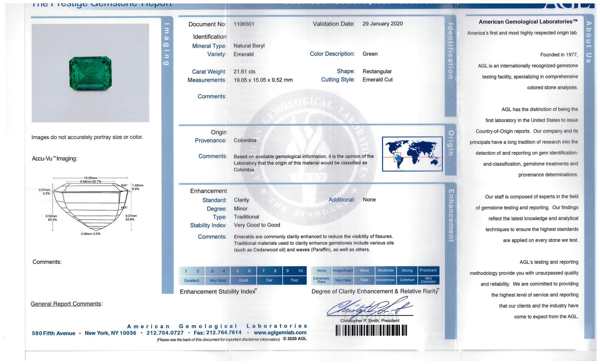
Task: Open the www.aglgemlab.com website link
Action: point(280,332)
